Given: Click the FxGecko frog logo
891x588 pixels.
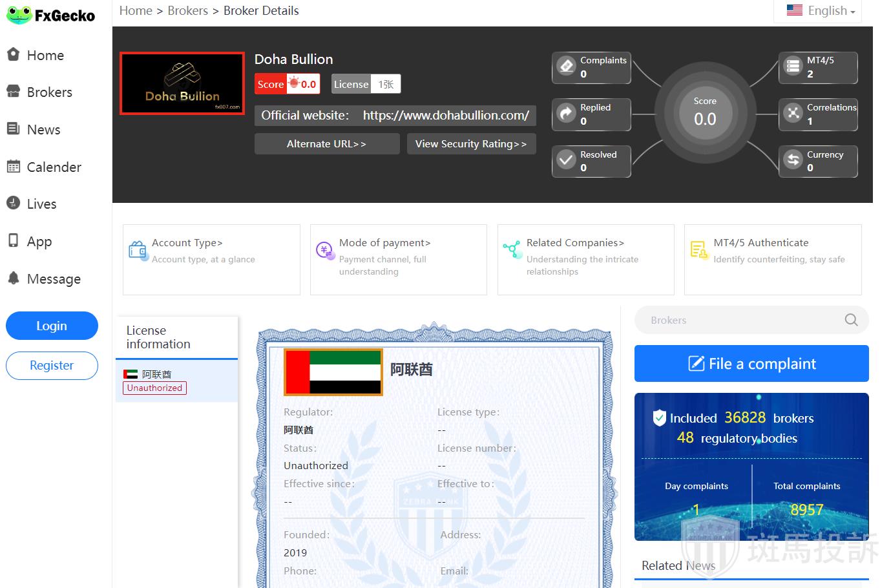Looking at the screenshot, I should (19, 15).
